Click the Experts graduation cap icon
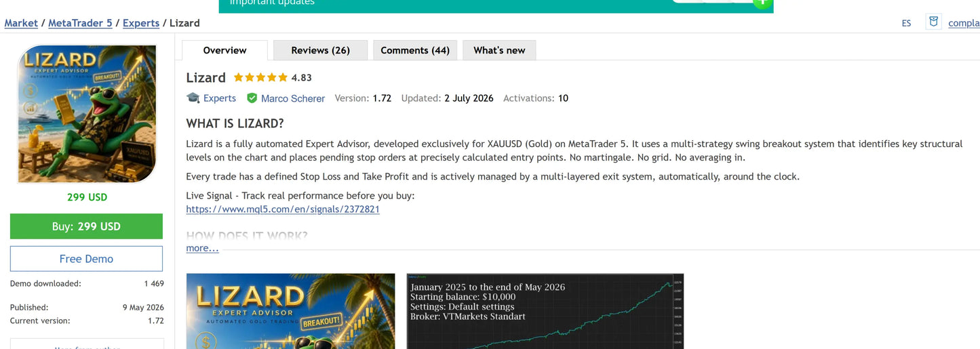Viewport: 980px width, 349px height. (193, 98)
